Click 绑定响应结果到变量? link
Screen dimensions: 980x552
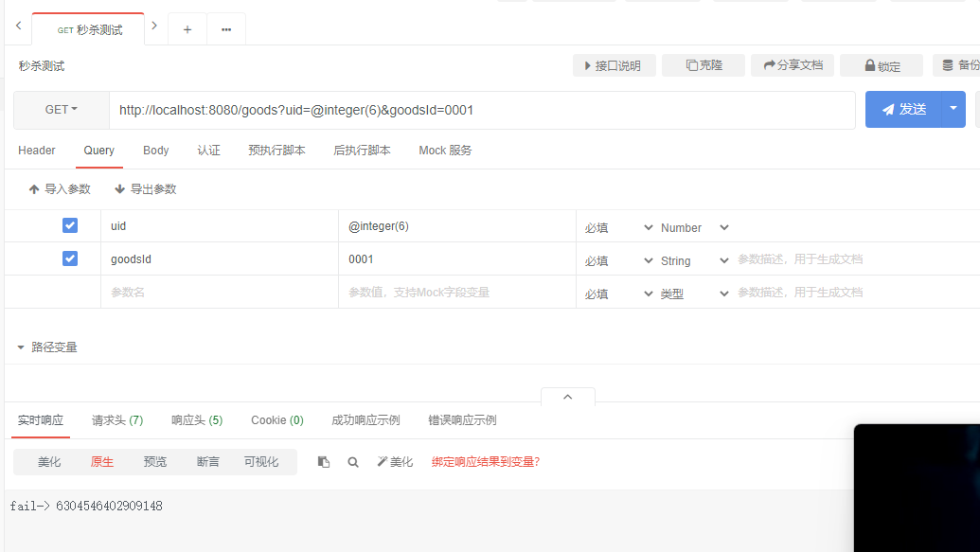486,462
